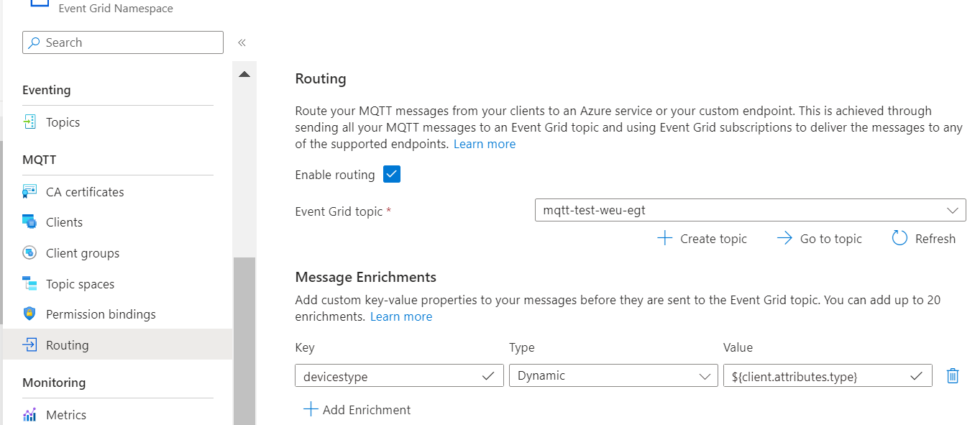
Task: Click the Topics icon in sidebar
Action: (29, 122)
